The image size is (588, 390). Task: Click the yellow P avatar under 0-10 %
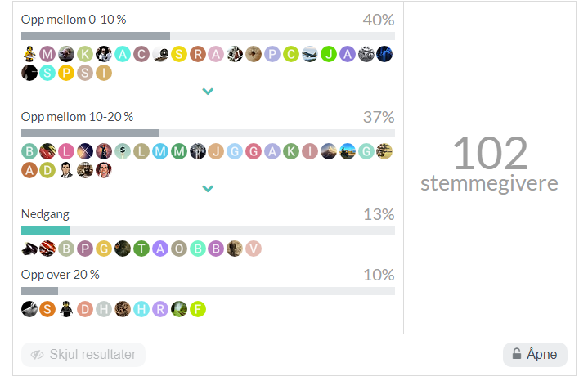66,73
